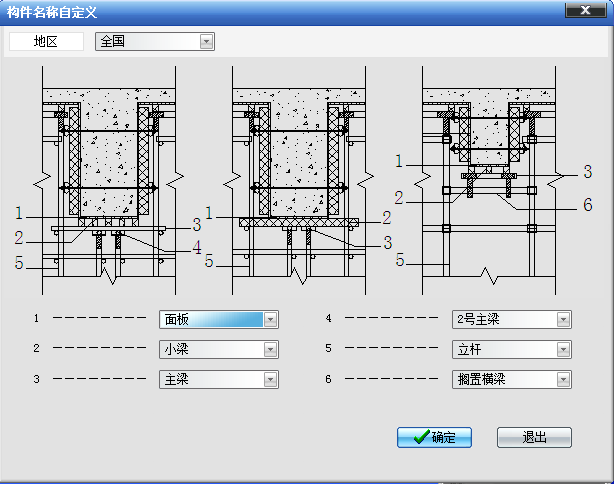Click the number 5 callout in middle diagram
Image resolution: width=614 pixels, height=484 pixels.
tap(209, 261)
